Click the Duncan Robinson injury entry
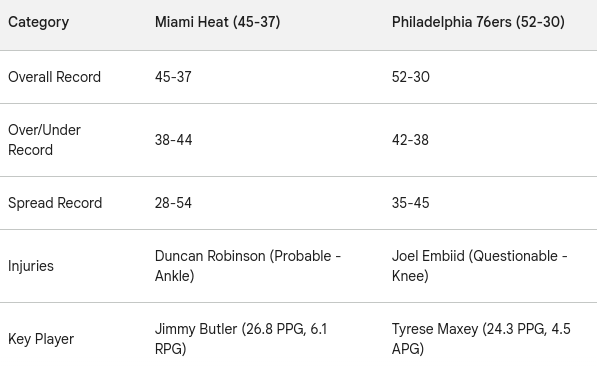This screenshot has height=369, width=597. [248, 266]
